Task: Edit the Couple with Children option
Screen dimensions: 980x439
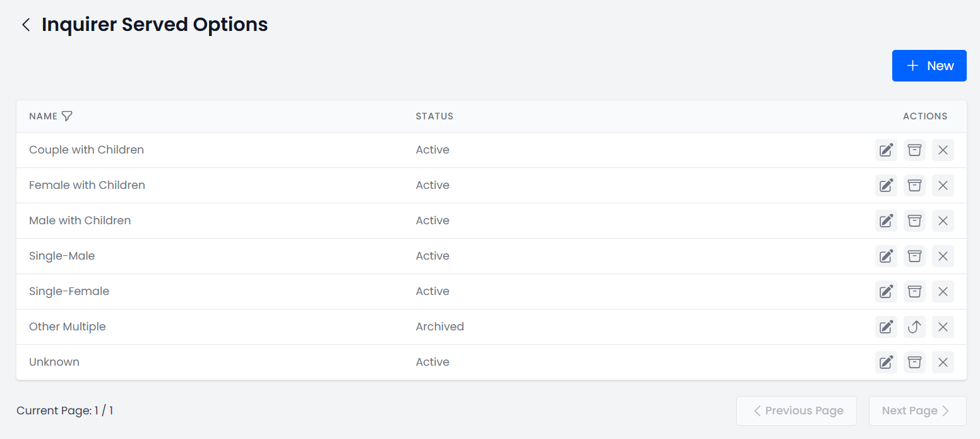Action: coord(886,150)
